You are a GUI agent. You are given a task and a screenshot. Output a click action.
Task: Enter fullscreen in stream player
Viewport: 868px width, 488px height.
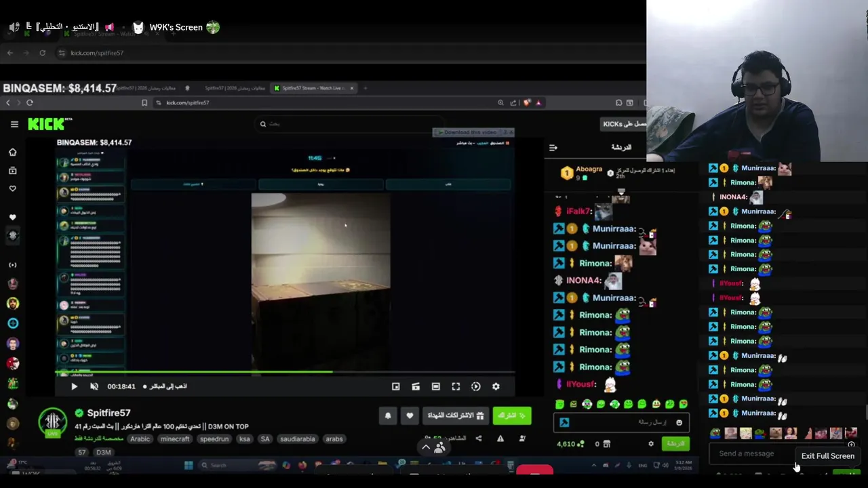(456, 386)
